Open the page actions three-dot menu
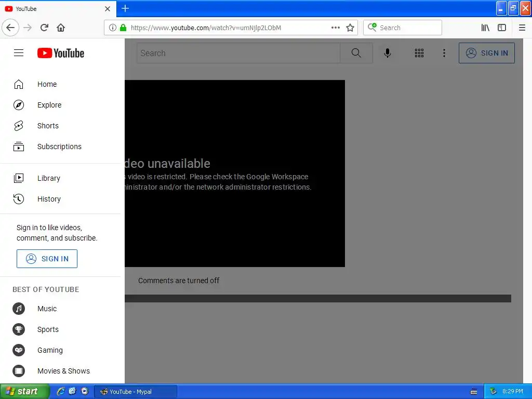The image size is (532, 399). pyautogui.click(x=336, y=28)
